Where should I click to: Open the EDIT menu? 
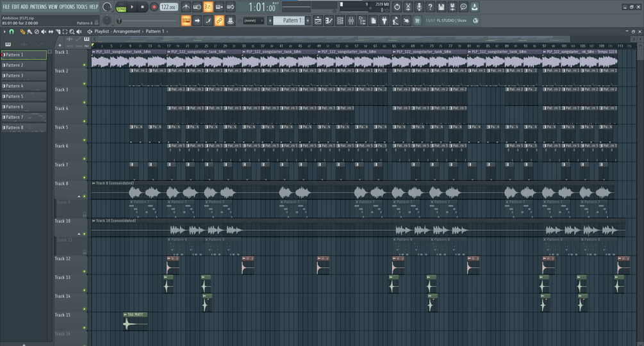pos(15,6)
